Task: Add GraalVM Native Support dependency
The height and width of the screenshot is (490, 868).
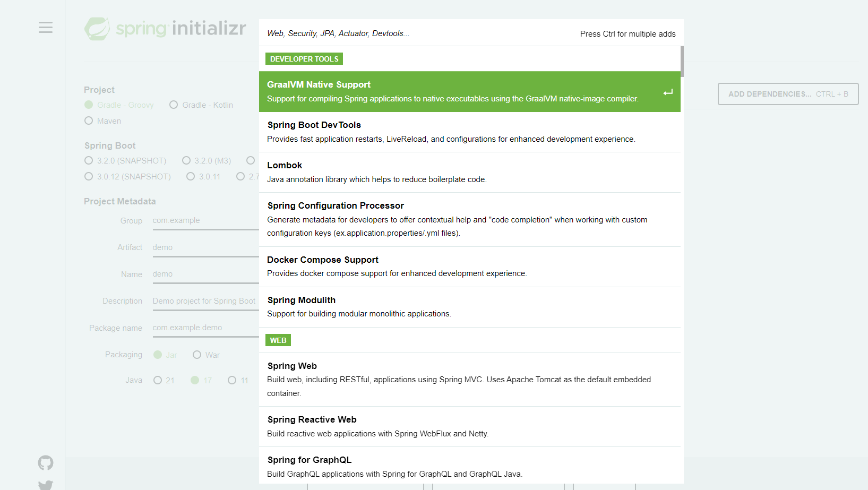Action: [470, 92]
